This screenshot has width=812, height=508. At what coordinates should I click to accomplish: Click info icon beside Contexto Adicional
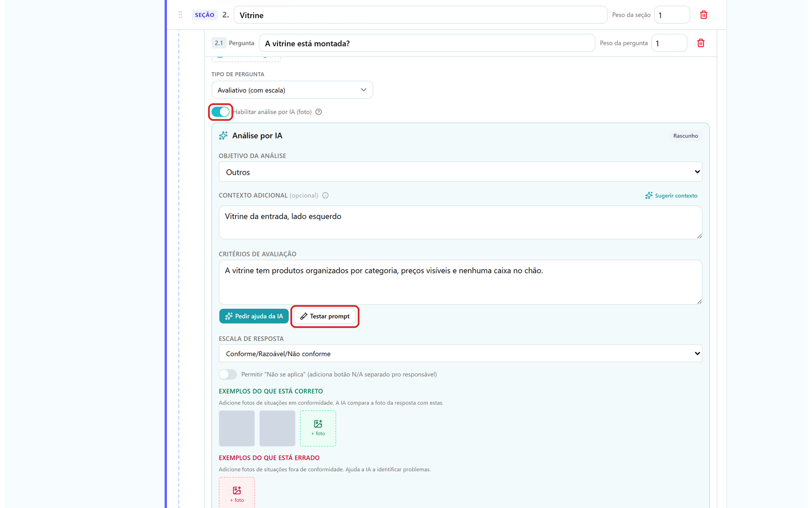point(325,196)
